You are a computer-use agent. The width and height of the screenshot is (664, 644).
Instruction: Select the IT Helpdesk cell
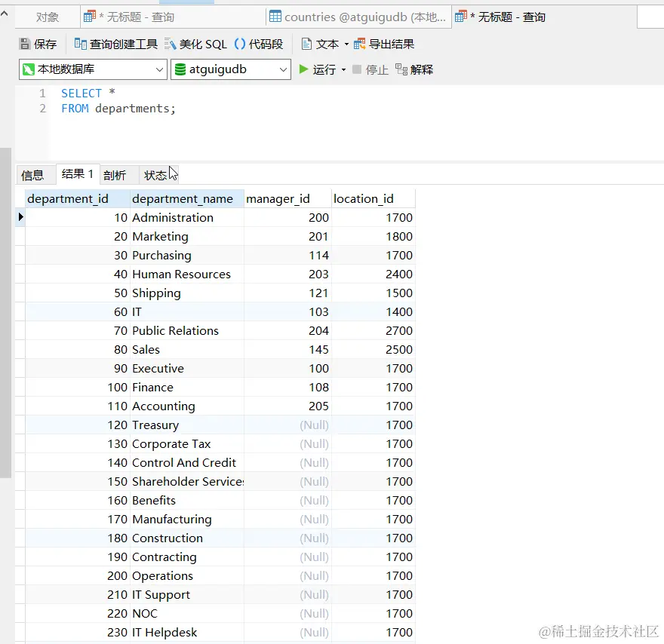(x=187, y=632)
